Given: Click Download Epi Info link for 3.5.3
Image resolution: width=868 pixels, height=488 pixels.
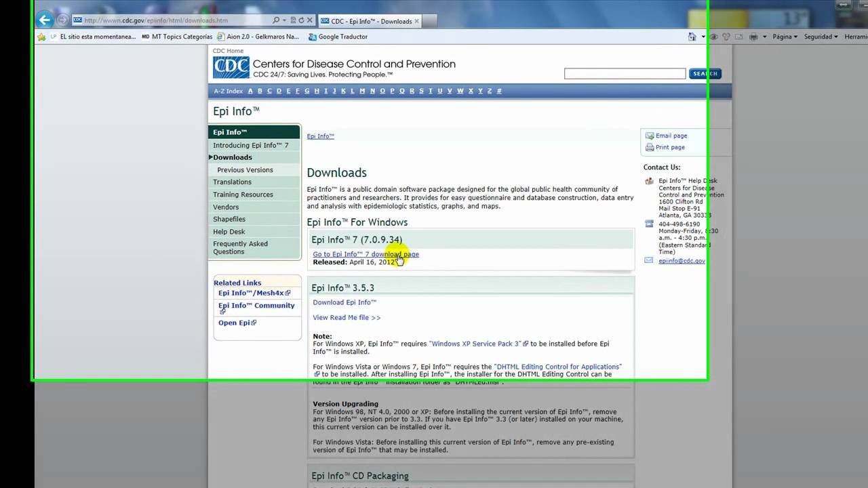Looking at the screenshot, I should (344, 302).
